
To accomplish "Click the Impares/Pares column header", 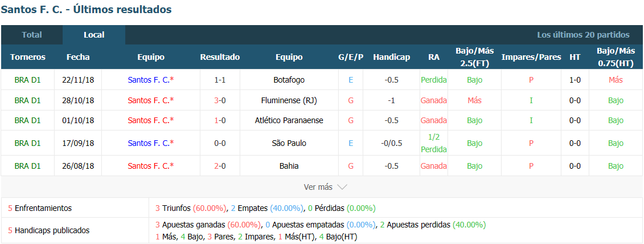I will [531, 57].
